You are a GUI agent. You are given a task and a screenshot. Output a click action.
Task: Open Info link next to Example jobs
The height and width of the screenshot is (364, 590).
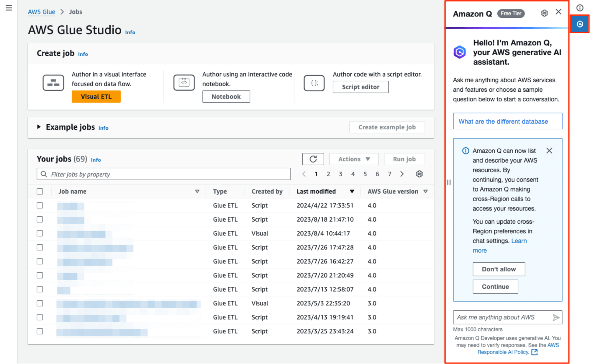103,128
